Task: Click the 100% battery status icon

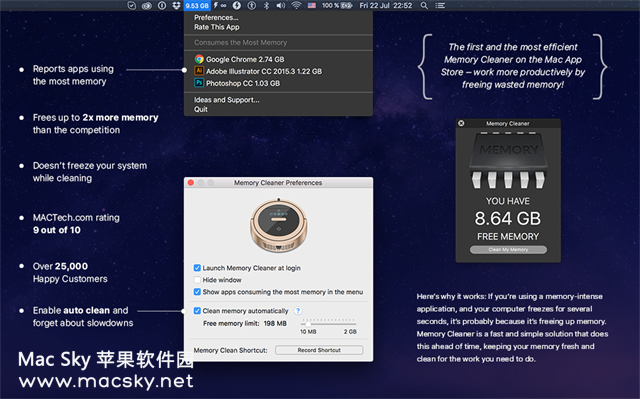Action: (337, 5)
